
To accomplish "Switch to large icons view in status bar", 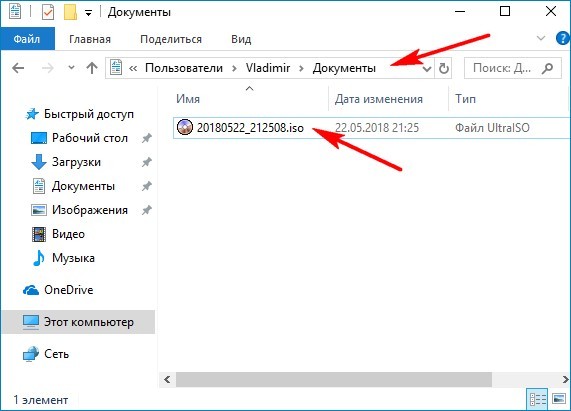I will point(559,399).
